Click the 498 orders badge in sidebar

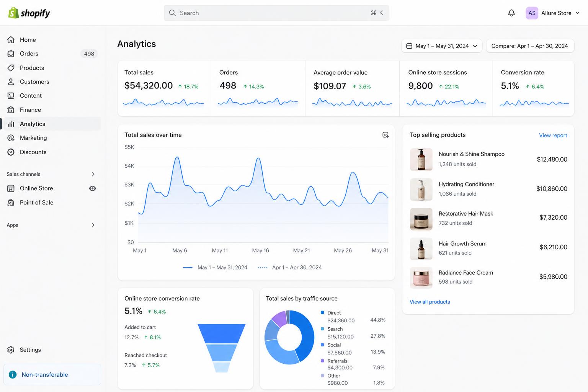pos(89,54)
